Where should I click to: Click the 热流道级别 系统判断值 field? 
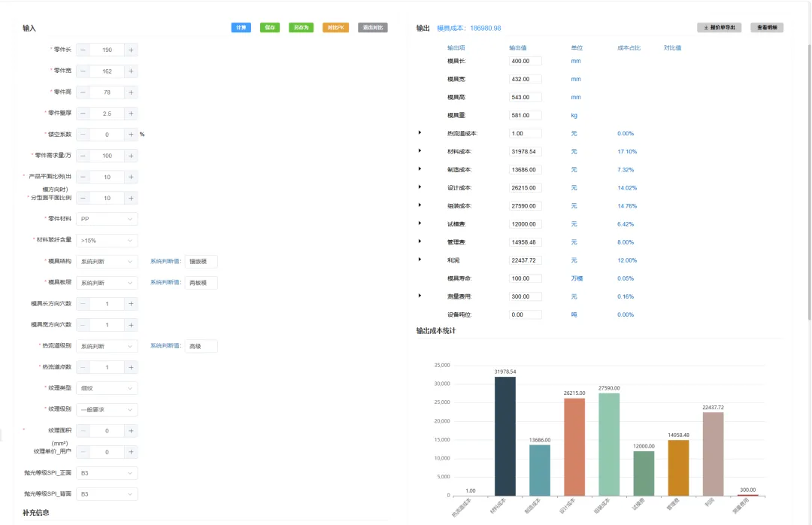pos(201,346)
